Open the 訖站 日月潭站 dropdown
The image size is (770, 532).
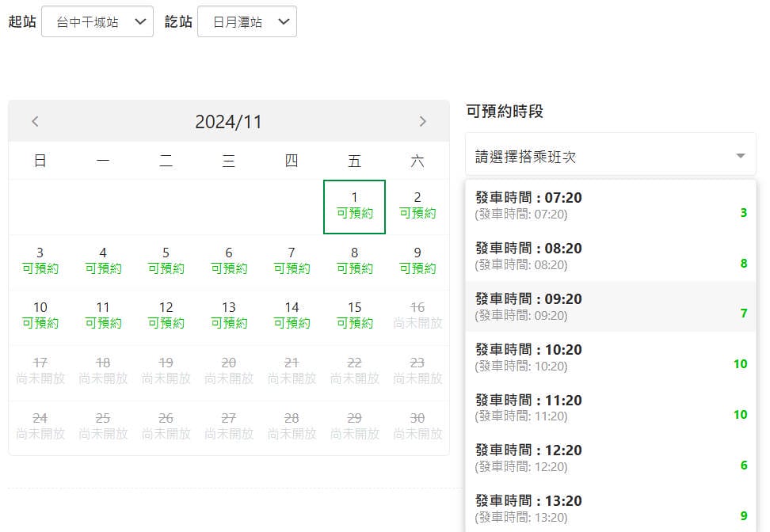247,21
